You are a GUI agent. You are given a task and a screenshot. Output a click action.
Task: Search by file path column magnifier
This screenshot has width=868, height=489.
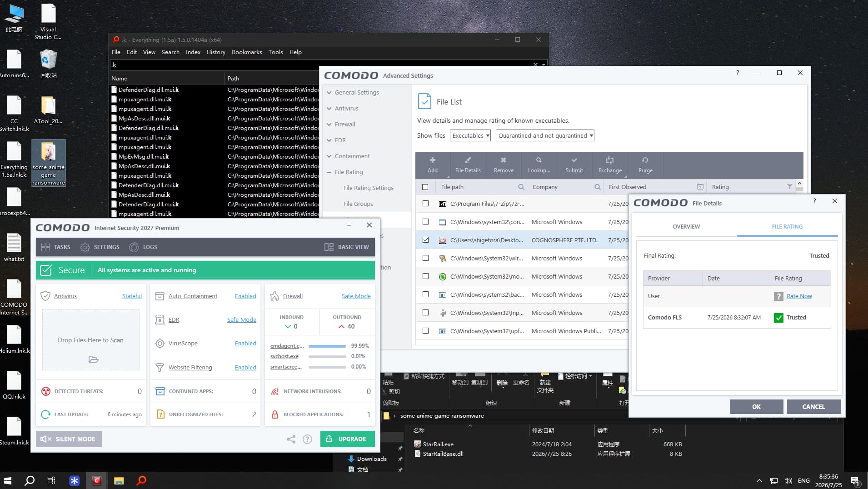point(521,187)
